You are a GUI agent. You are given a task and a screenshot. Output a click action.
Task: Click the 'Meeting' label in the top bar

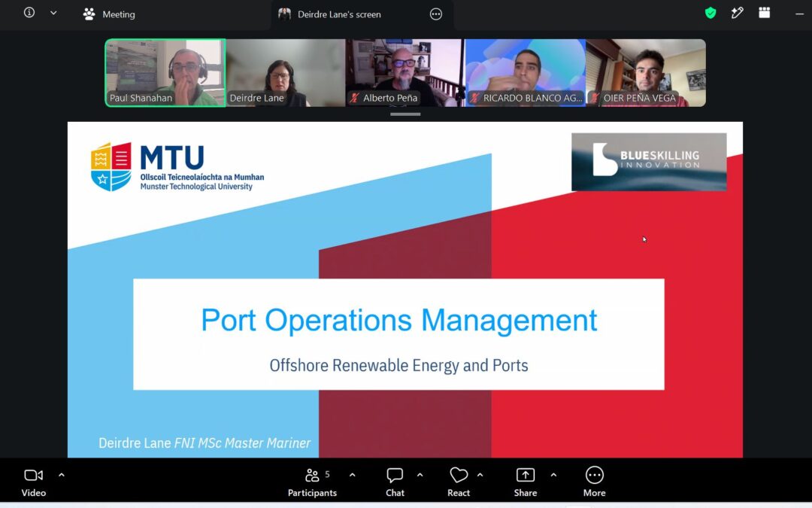(x=119, y=14)
